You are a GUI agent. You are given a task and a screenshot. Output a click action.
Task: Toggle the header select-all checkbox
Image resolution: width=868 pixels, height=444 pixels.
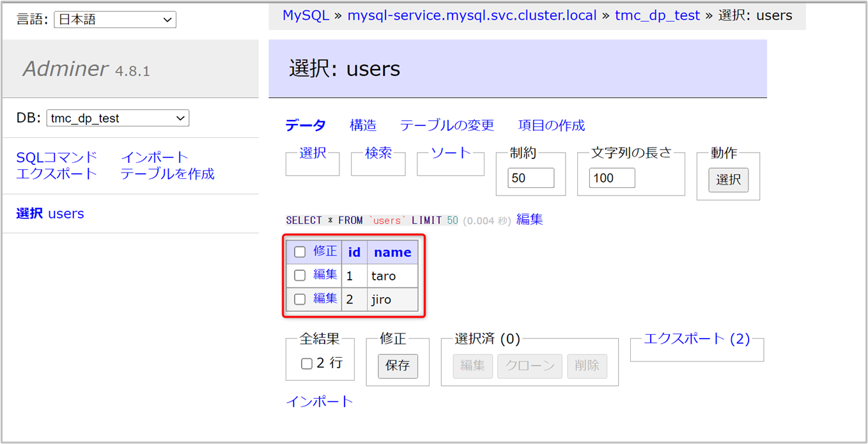[300, 252]
